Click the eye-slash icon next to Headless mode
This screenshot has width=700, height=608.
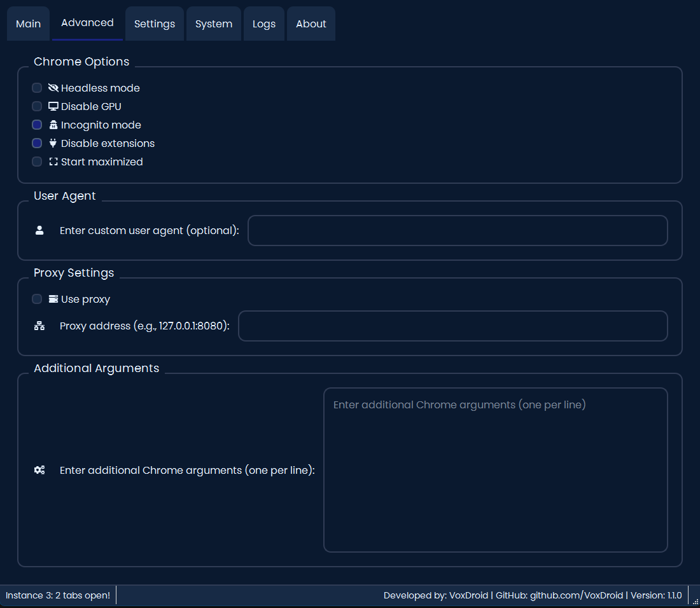(x=53, y=88)
